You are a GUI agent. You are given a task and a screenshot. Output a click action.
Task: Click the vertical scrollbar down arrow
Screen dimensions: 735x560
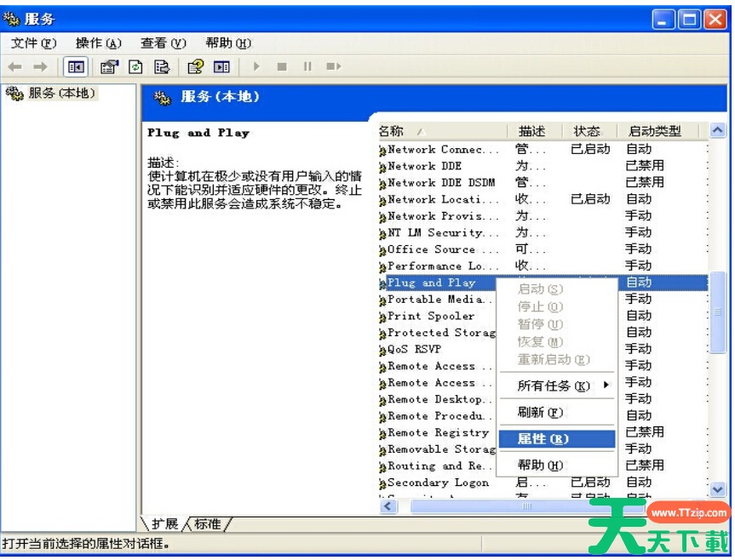(x=717, y=489)
